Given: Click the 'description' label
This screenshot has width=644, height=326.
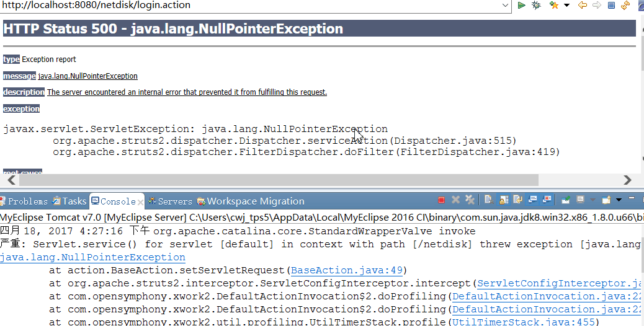Looking at the screenshot, I should [24, 92].
